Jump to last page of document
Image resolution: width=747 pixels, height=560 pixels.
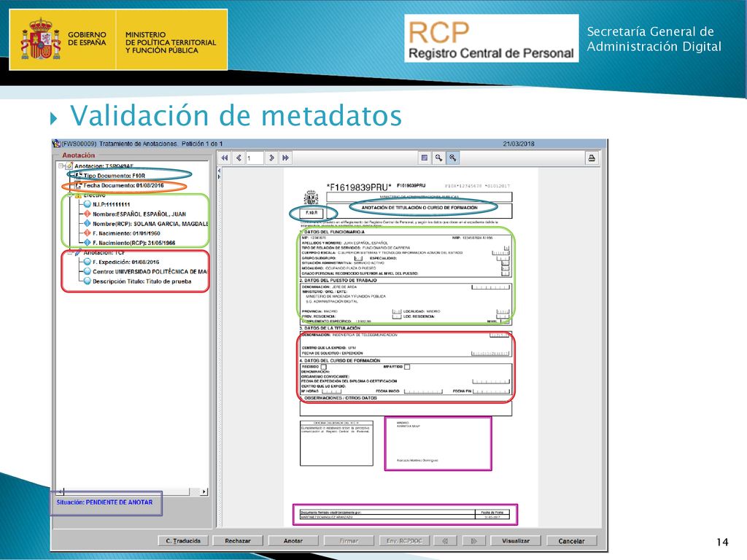pyautogui.click(x=285, y=157)
